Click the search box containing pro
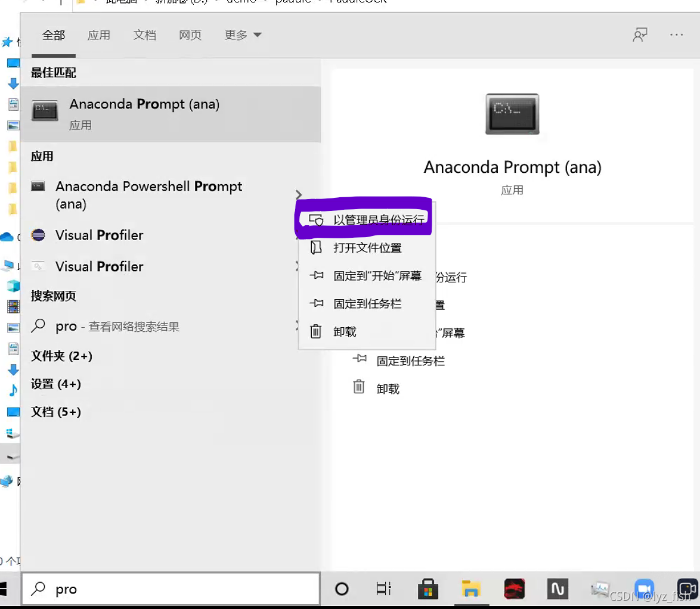Viewport: 700px width, 609px height. [x=171, y=589]
